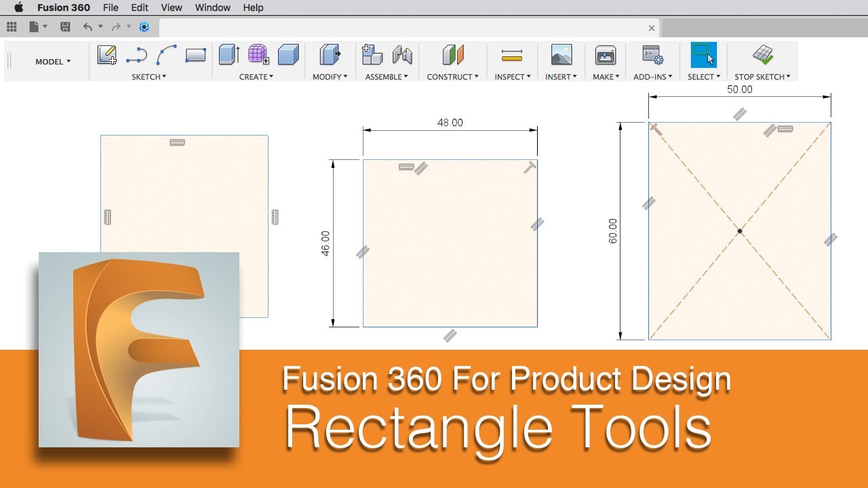Click the Stop Sketch checkmark icon
868x488 pixels.
point(763,55)
